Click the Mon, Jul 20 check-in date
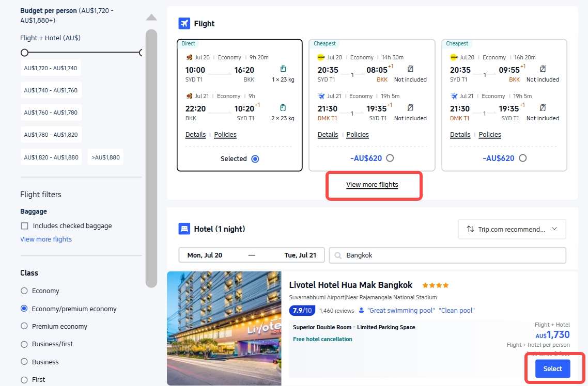Viewport: 588px width, 386px height. point(205,255)
